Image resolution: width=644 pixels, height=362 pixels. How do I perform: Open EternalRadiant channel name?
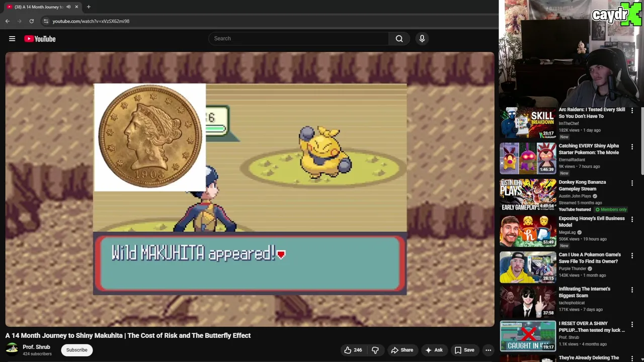coord(572,159)
